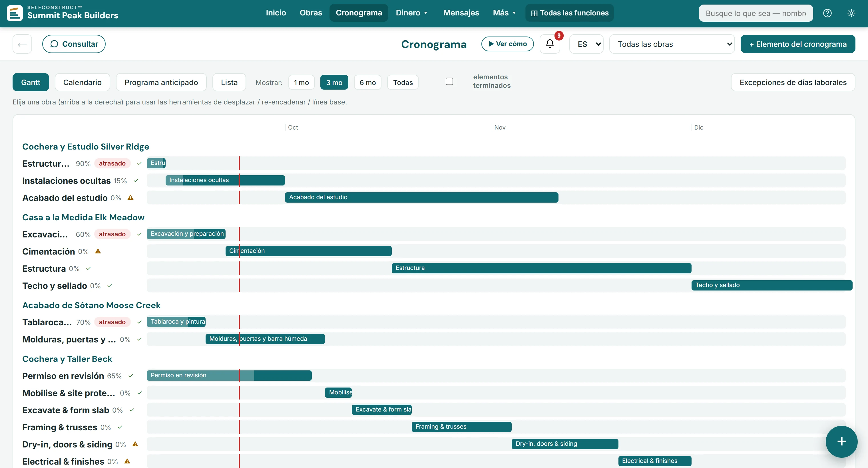Enable the elementos terminados checkbox
The image size is (868, 468).
click(449, 82)
